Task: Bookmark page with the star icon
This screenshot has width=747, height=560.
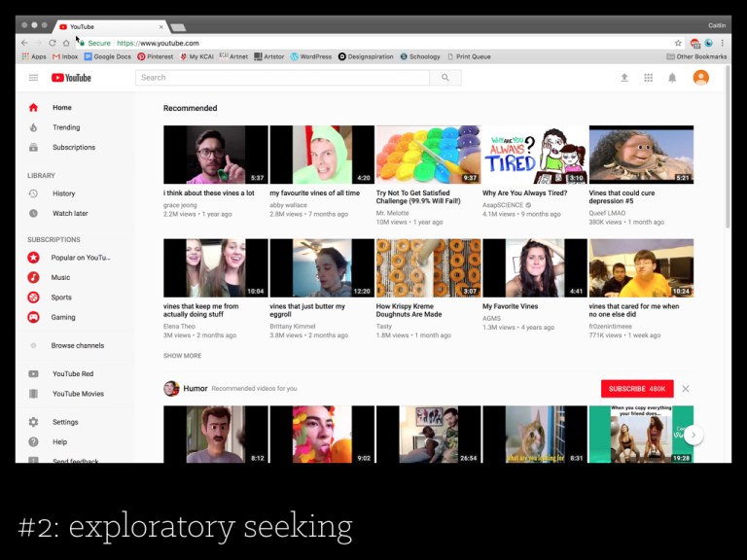Action: point(678,43)
